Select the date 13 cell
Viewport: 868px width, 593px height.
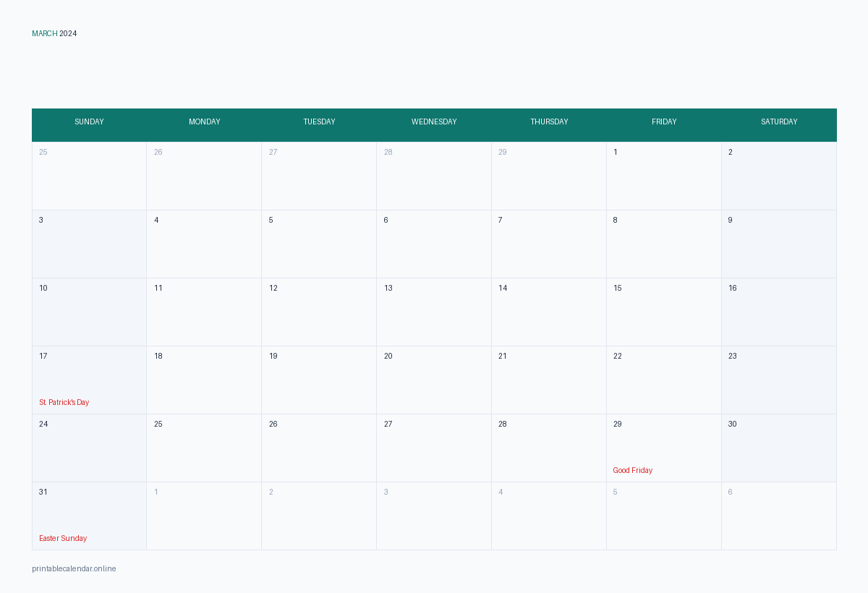[x=434, y=312]
